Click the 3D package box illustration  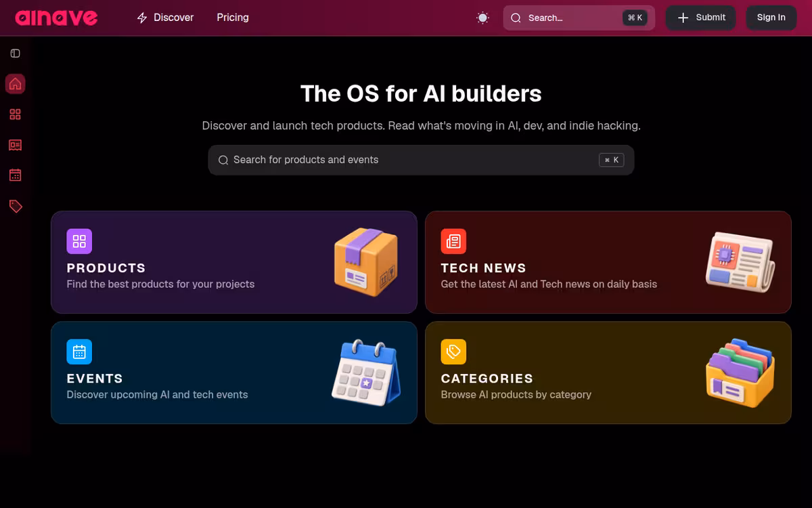click(366, 261)
